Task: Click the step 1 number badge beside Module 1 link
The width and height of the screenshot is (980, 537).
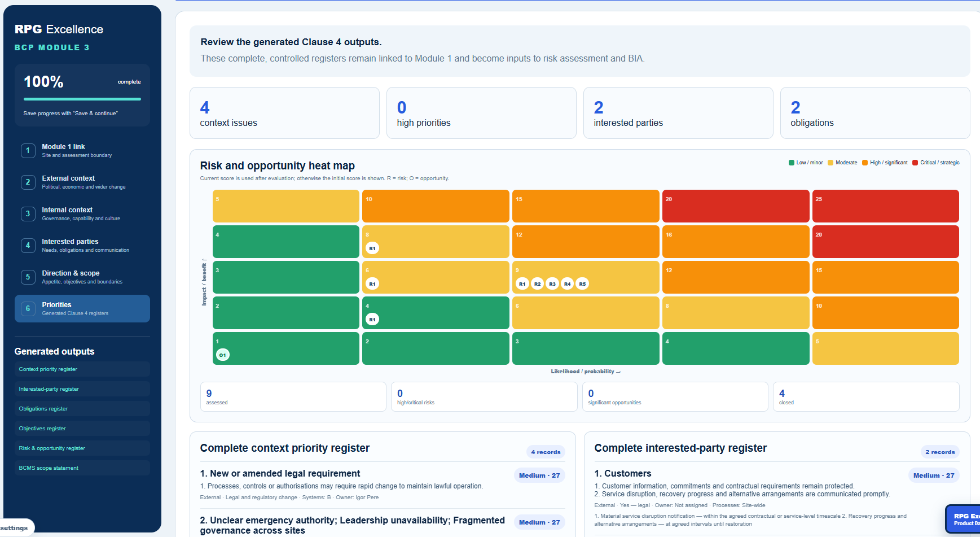Action: point(28,150)
